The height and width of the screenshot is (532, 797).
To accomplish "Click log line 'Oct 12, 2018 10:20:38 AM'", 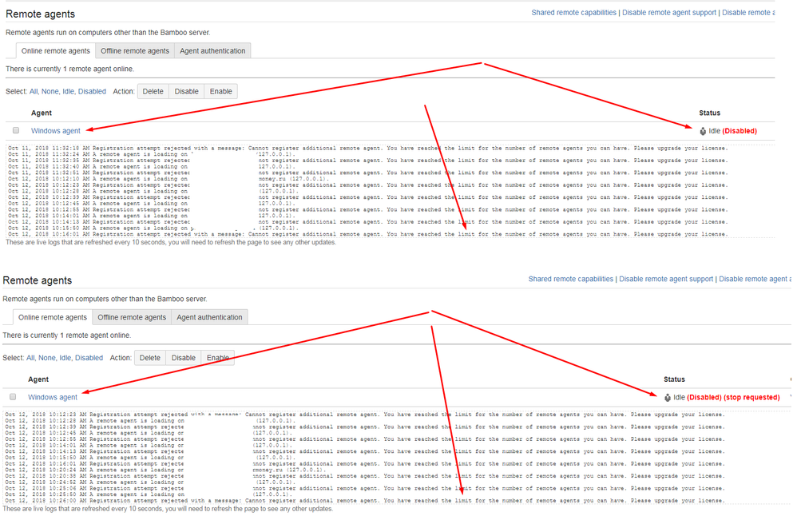I will pos(364,476).
